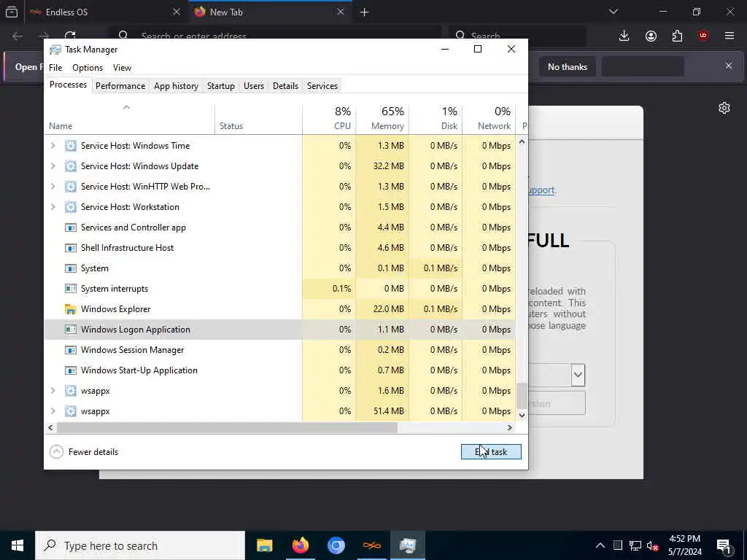The width and height of the screenshot is (747, 560).
Task: Select the Windows Logon Application row
Action: coord(279,330)
